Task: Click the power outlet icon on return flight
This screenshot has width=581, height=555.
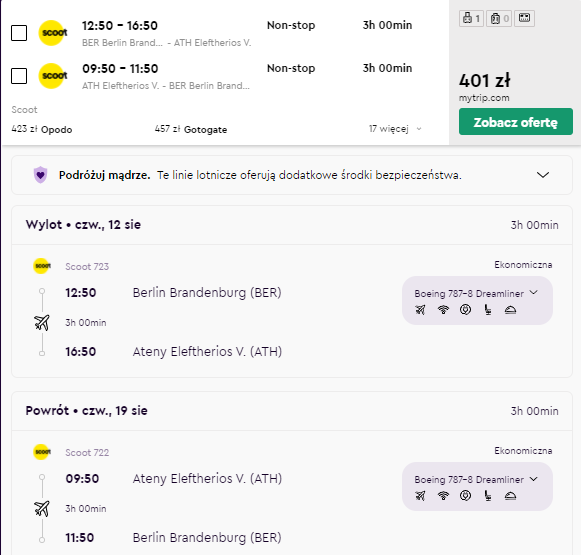Action: pyautogui.click(x=465, y=495)
